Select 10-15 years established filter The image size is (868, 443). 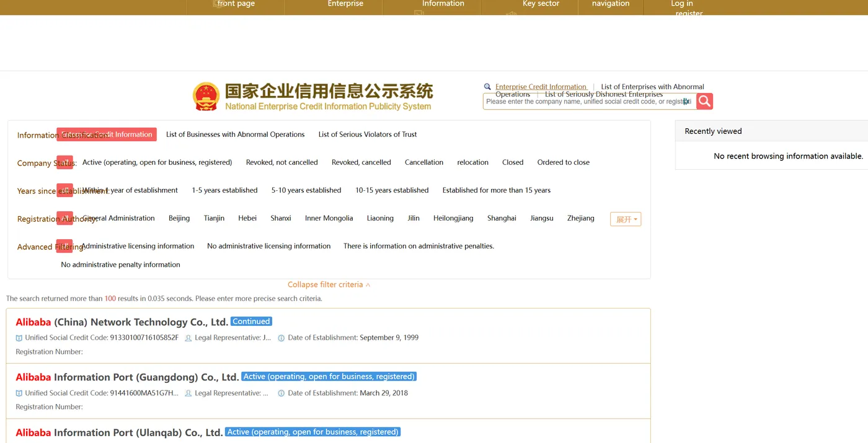click(x=392, y=190)
